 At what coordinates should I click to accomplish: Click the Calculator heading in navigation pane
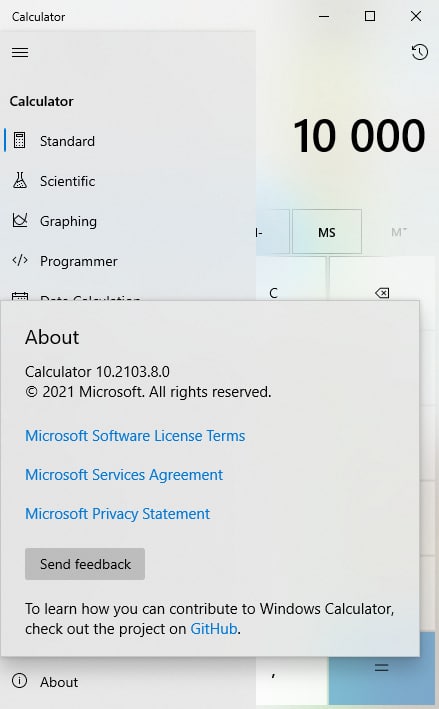pos(42,101)
